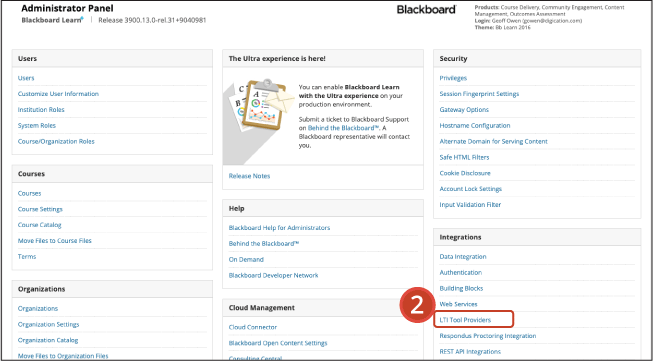Image resolution: width=653 pixels, height=361 pixels.
Task: Click the Blackboard logo in the header
Action: coord(426,10)
